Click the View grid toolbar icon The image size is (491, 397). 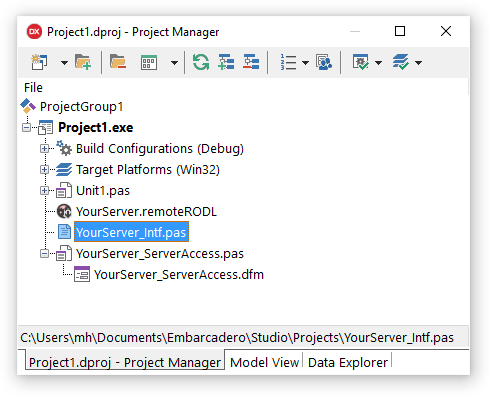pyautogui.click(x=149, y=63)
